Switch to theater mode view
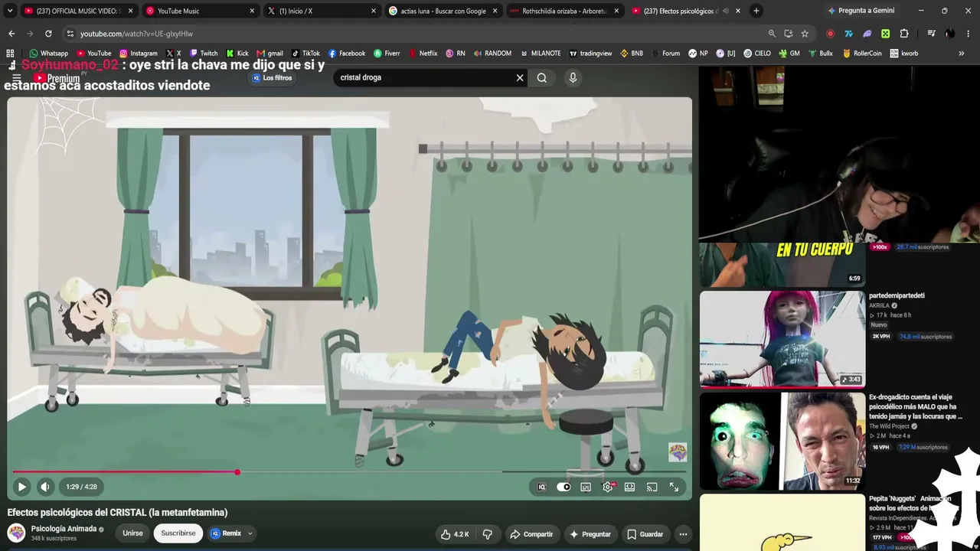The height and width of the screenshot is (551, 980). pyautogui.click(x=629, y=487)
